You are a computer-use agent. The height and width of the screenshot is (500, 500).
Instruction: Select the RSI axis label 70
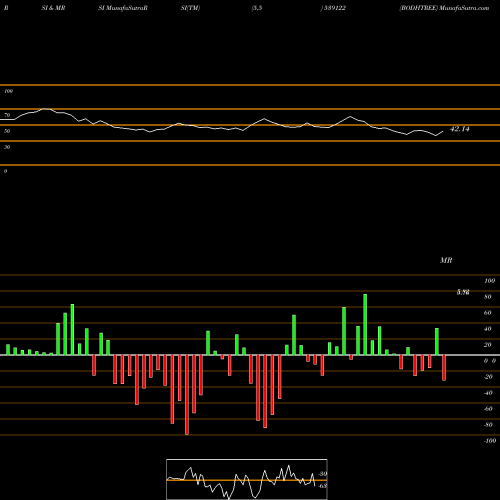(7, 115)
